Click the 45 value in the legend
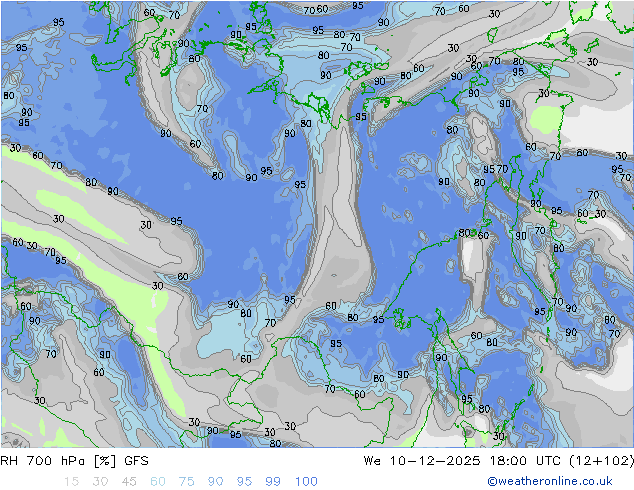 pyautogui.click(x=129, y=482)
